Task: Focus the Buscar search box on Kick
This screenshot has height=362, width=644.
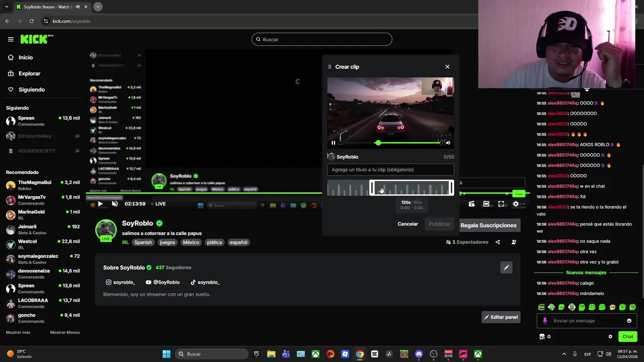Action: [322, 39]
